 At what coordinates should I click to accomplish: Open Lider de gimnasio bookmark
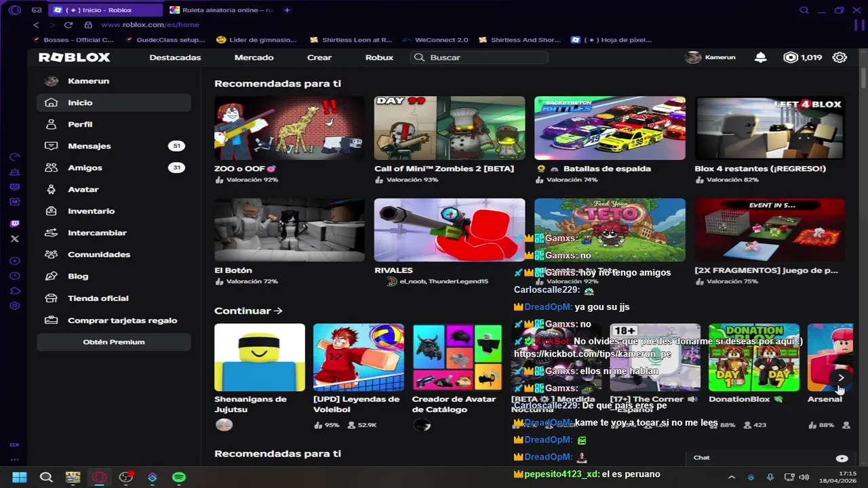pos(256,40)
